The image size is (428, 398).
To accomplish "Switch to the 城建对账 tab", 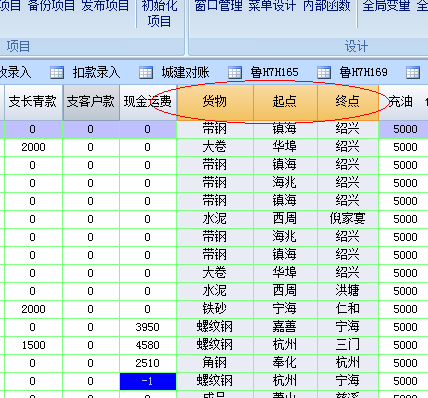I will [x=185, y=72].
